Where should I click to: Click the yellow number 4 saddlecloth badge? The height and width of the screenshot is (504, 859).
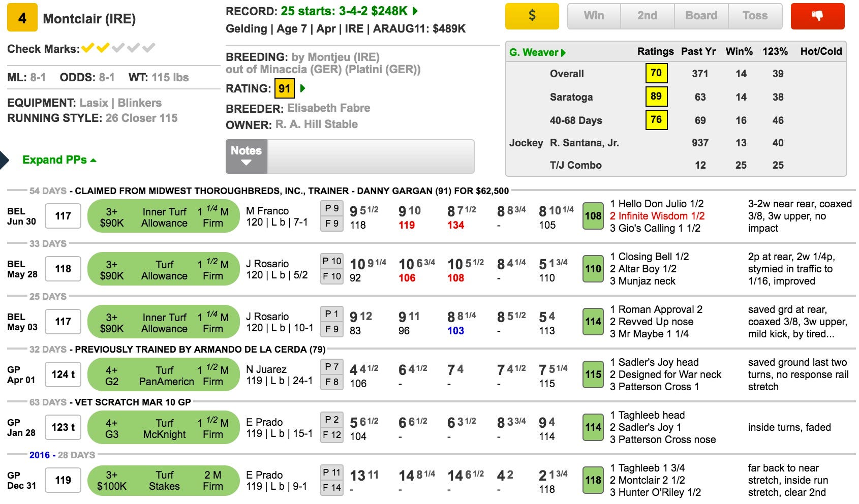22,18
